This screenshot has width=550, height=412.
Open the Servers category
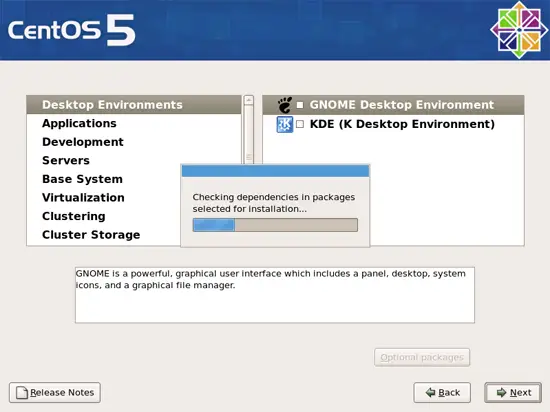[134, 161]
